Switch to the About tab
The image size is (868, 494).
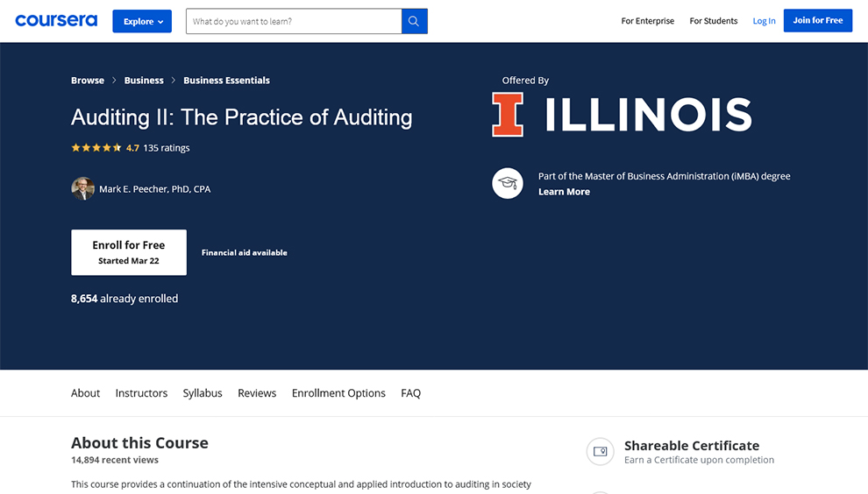(x=85, y=393)
